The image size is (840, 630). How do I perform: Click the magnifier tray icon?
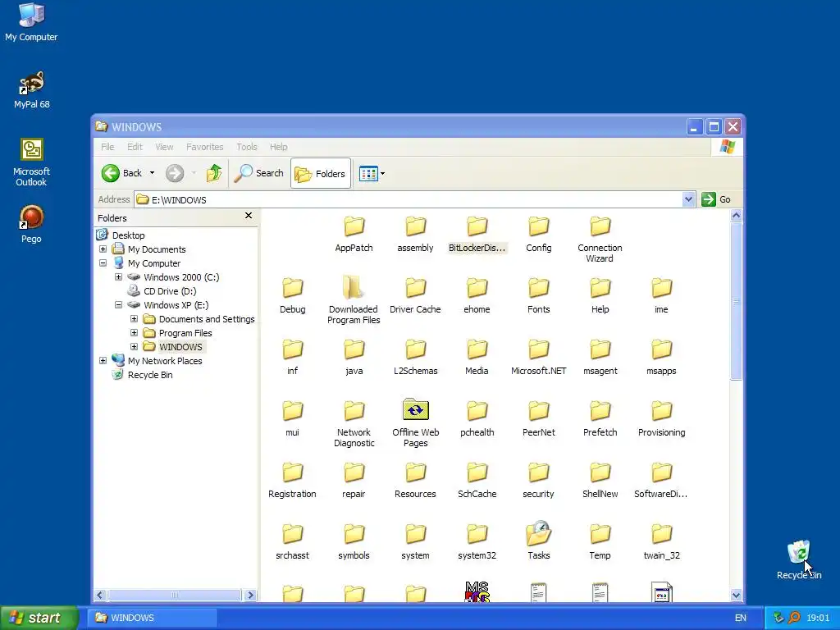coord(794,618)
